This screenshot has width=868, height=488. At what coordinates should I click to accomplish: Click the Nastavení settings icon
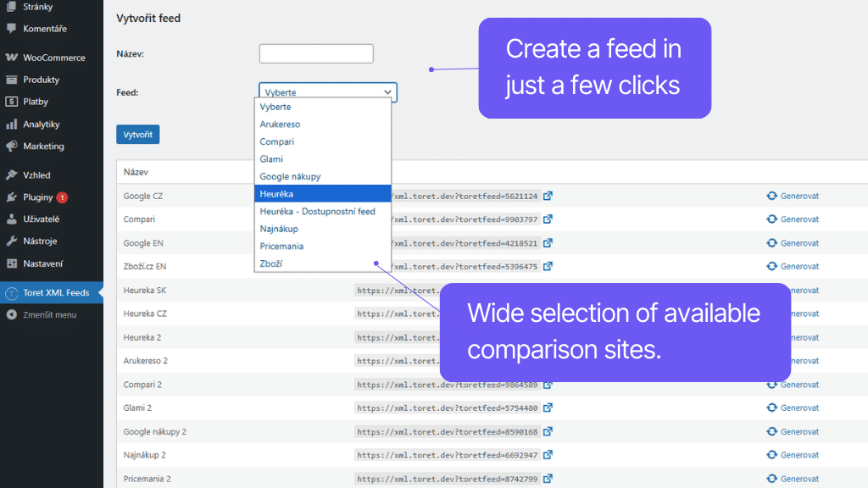tap(12, 263)
